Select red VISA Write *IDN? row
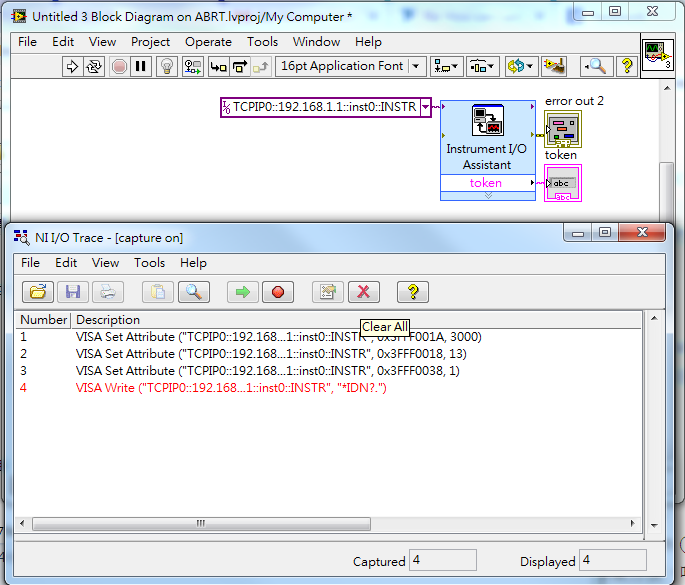The height and width of the screenshot is (585, 685). (329, 388)
